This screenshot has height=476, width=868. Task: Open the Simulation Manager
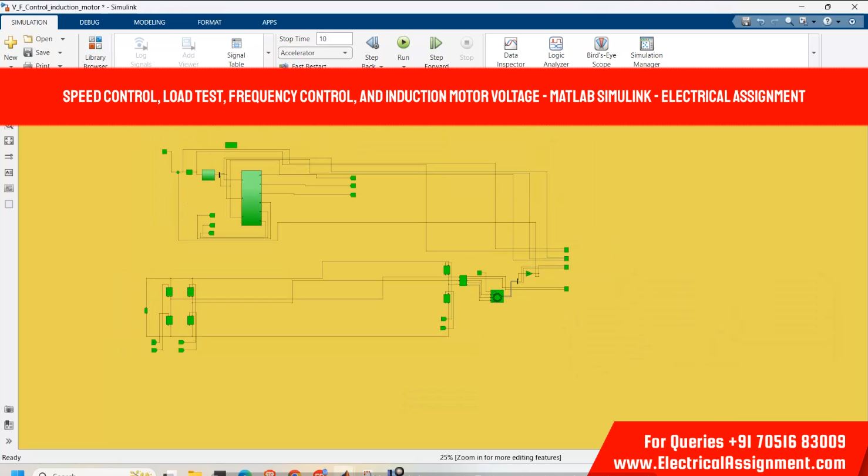(647, 43)
